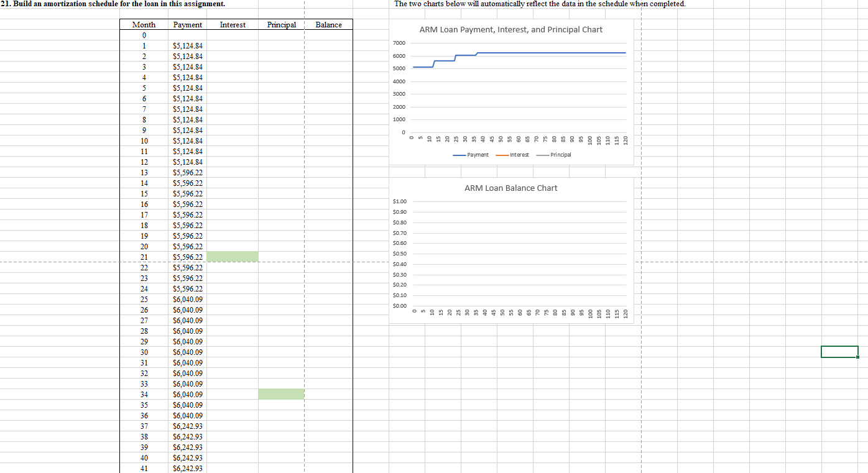Select the $5,124.84 payment cell for month 1
Viewport: 868px width, 473px height.
188,45
